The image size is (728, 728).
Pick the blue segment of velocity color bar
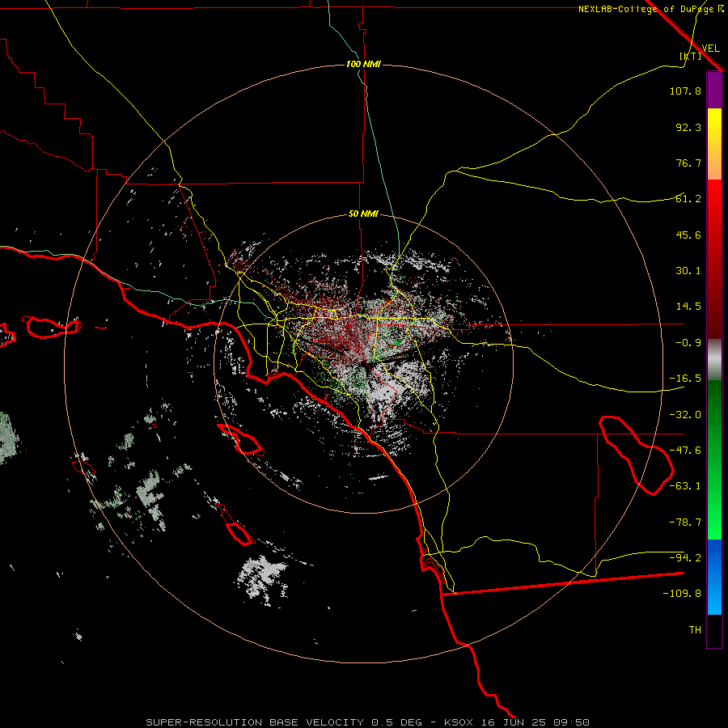pos(714,577)
